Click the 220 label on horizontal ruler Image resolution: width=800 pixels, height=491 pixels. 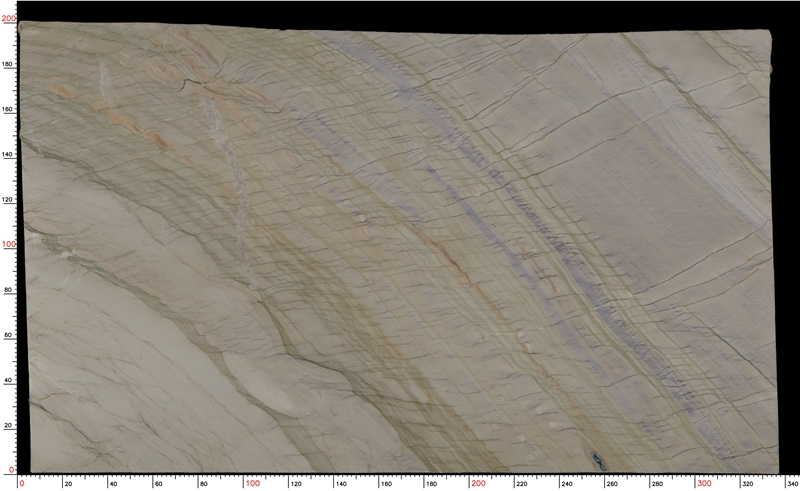coord(521,483)
